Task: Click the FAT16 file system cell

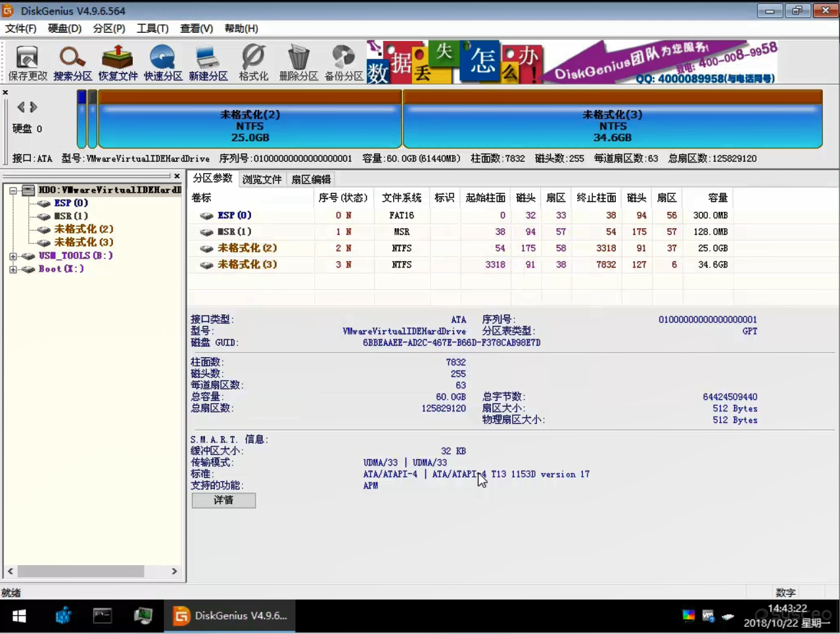Action: click(x=402, y=215)
